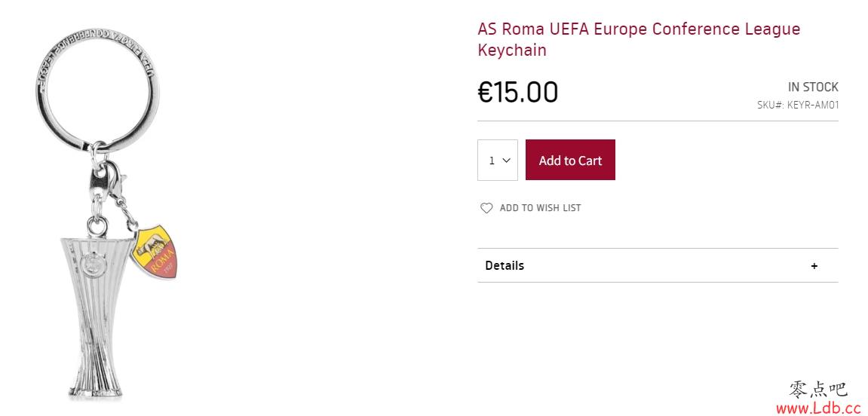Click the IN STOCK status label
This screenshot has height=416, width=868.
point(813,87)
